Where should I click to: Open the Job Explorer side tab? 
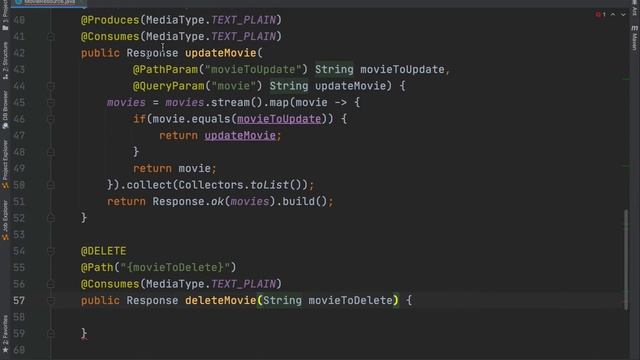coord(5,220)
